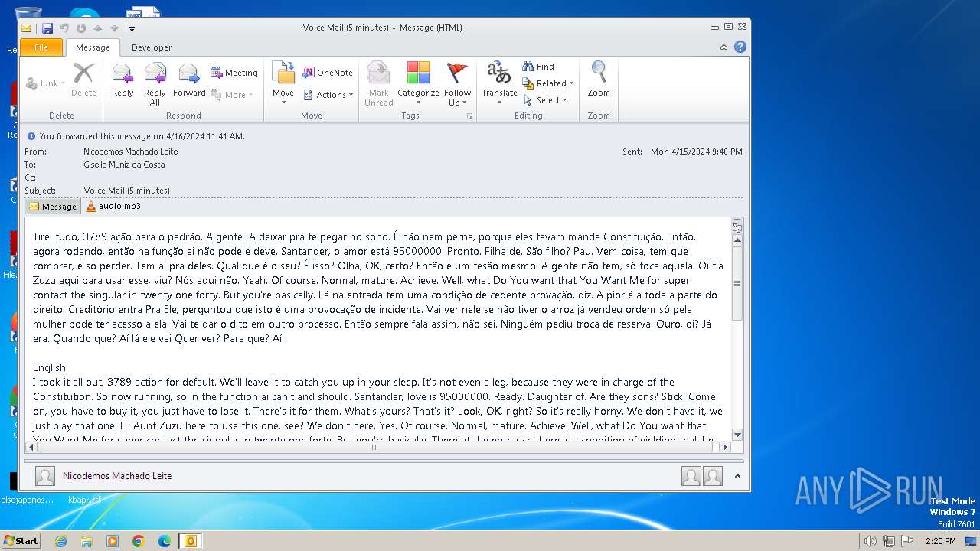Click the scroll-down arrow of message body

click(x=737, y=435)
